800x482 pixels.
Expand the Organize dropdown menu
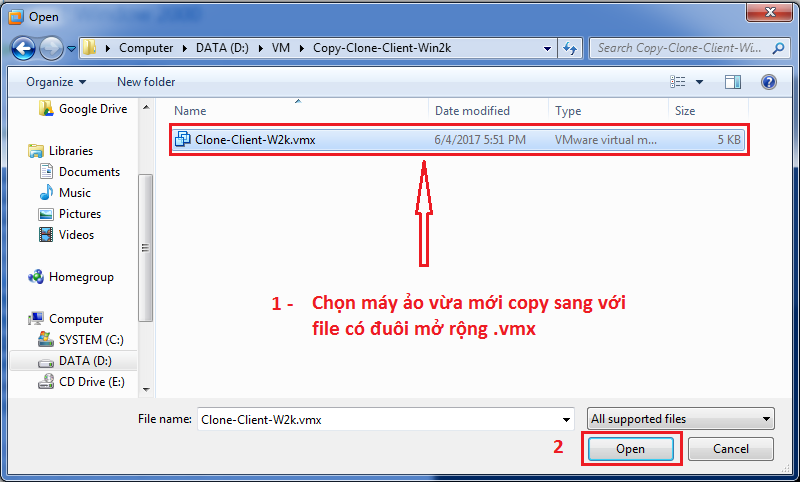[x=56, y=82]
